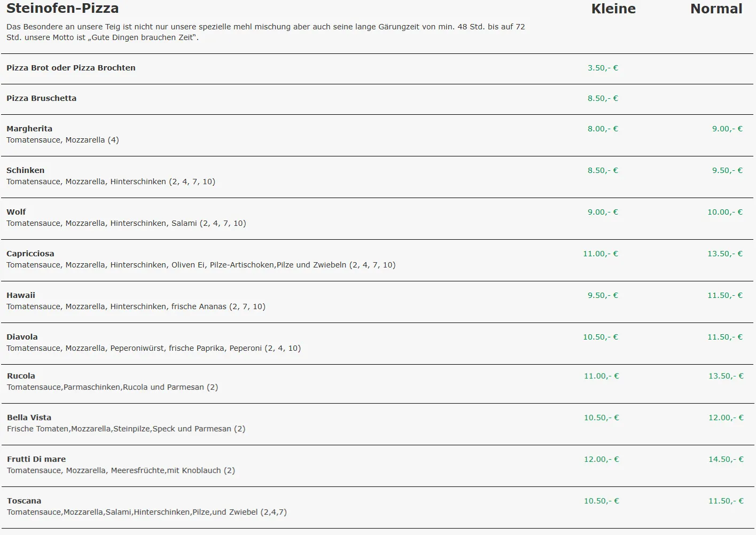Click the Steinofen-Pizza section heading

click(63, 9)
